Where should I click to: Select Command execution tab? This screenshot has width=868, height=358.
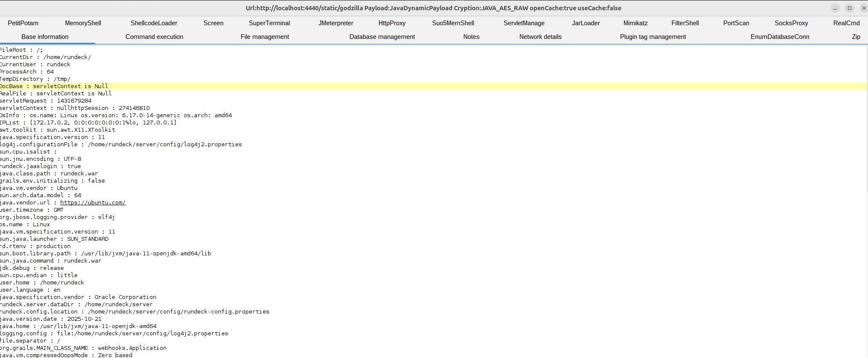click(x=154, y=37)
